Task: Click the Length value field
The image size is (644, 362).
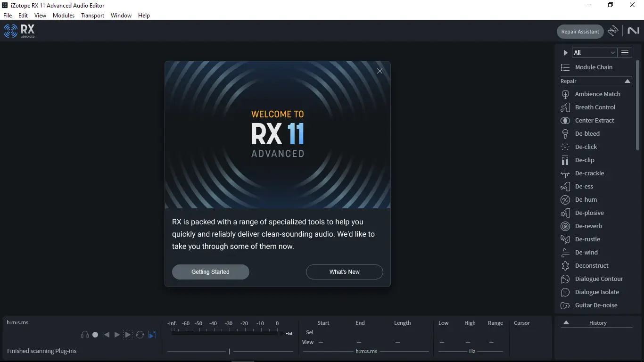Action: pyautogui.click(x=398, y=342)
